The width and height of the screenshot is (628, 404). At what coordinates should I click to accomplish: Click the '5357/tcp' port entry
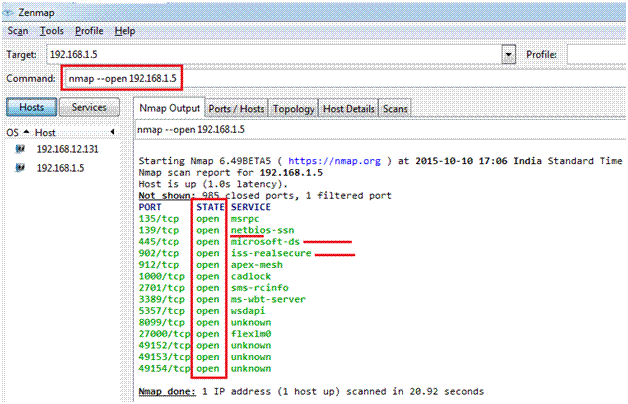pos(161,311)
